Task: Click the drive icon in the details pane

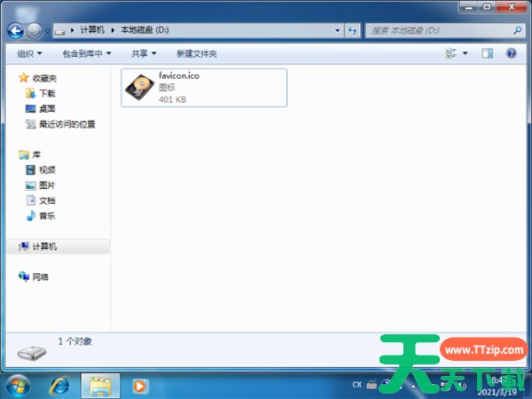Action: tap(32, 353)
